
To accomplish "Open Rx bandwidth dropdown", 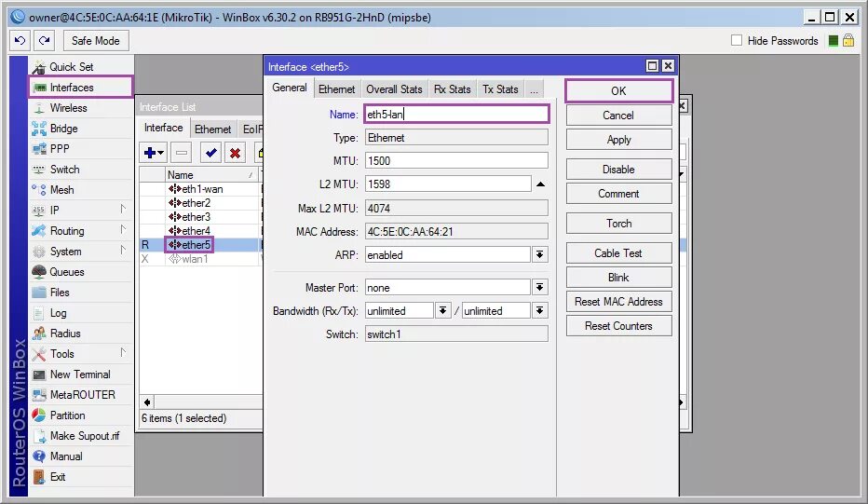I will click(443, 311).
